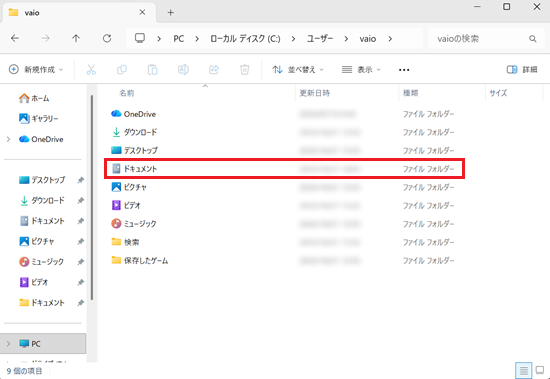Sort by サイズ column header

(498, 93)
